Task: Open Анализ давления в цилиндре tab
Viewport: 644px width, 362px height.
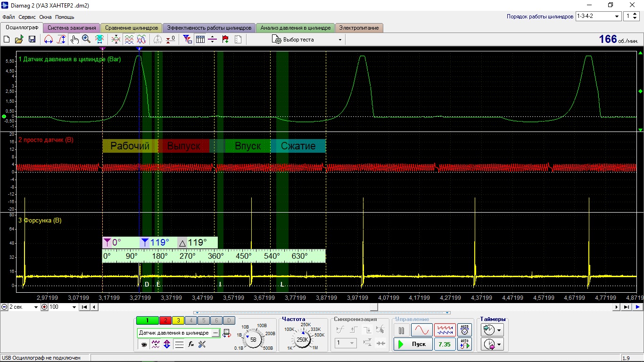Action: (x=296, y=28)
